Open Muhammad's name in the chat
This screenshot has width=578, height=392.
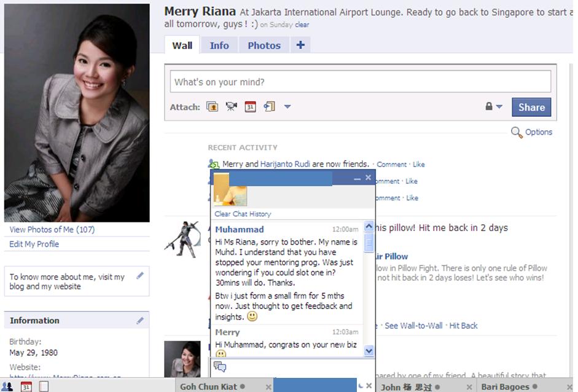point(239,229)
